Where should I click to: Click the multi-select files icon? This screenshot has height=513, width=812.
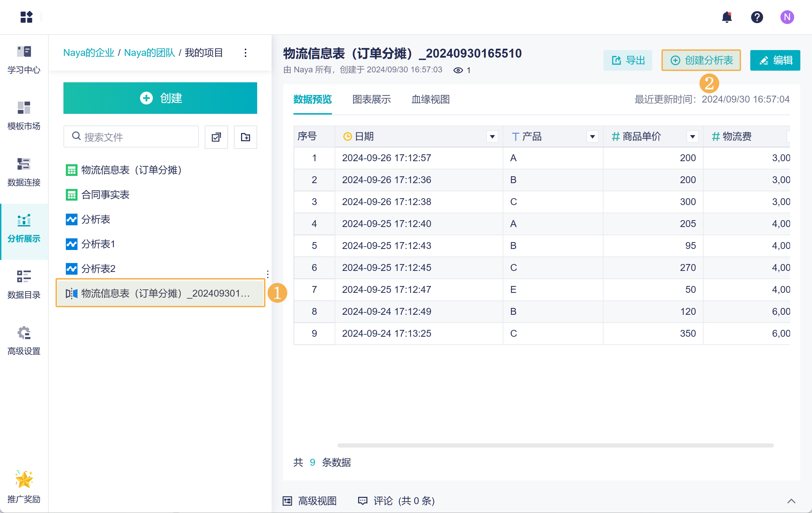click(216, 137)
